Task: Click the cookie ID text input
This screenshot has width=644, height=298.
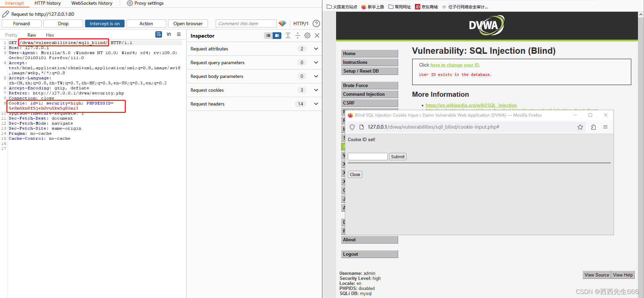Action: [368, 157]
